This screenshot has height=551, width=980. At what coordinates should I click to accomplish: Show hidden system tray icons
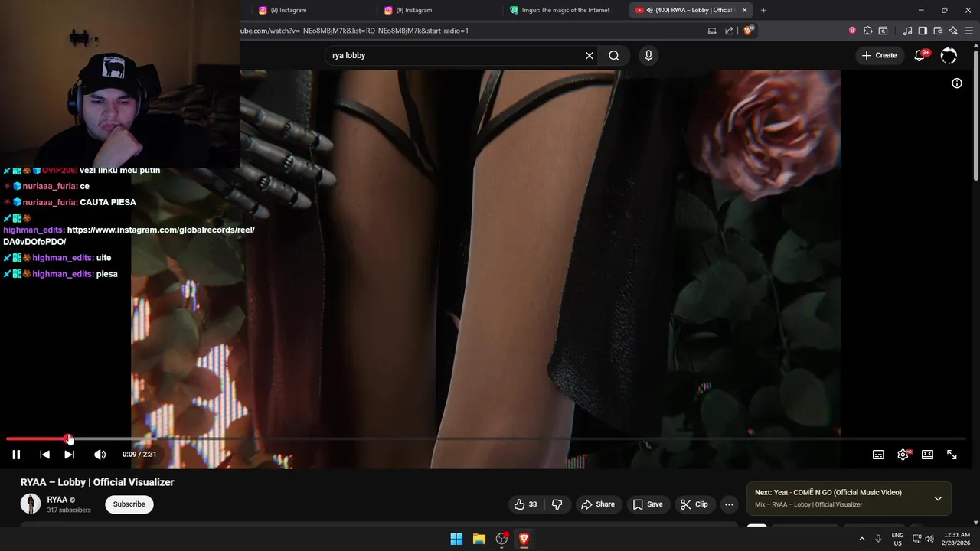coord(862,539)
